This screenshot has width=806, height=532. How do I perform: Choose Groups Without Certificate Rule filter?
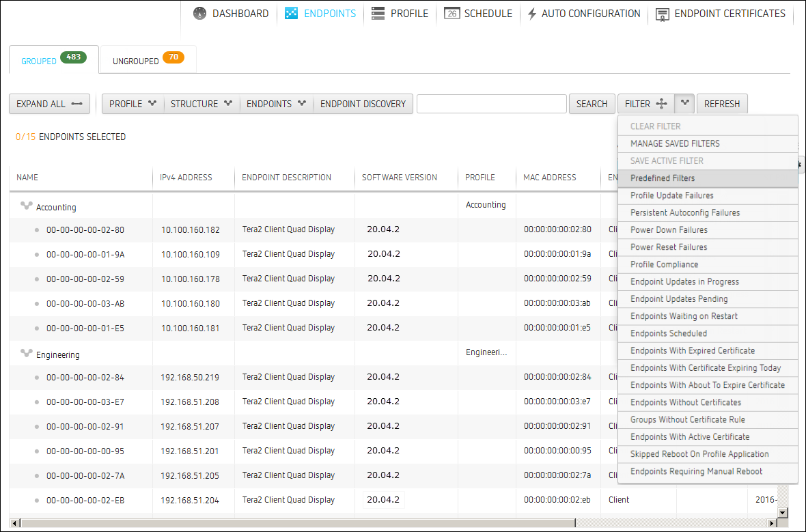(708, 419)
